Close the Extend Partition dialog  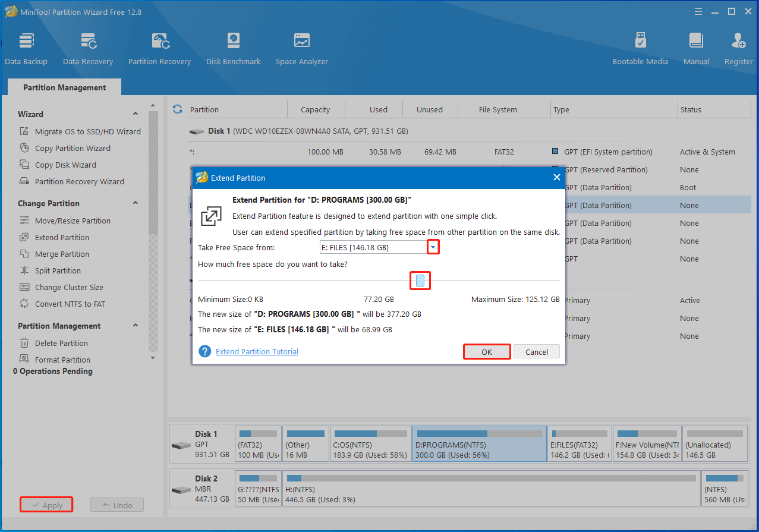pos(556,177)
